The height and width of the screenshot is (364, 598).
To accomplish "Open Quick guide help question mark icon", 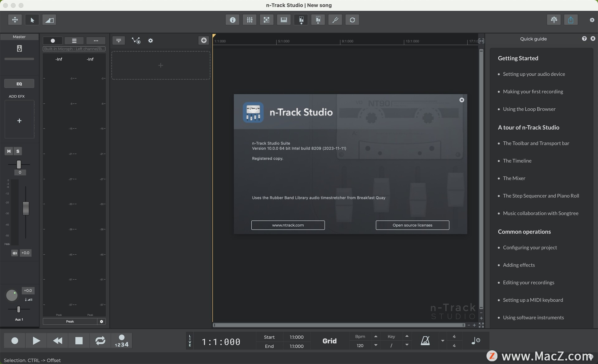I will 584,39.
